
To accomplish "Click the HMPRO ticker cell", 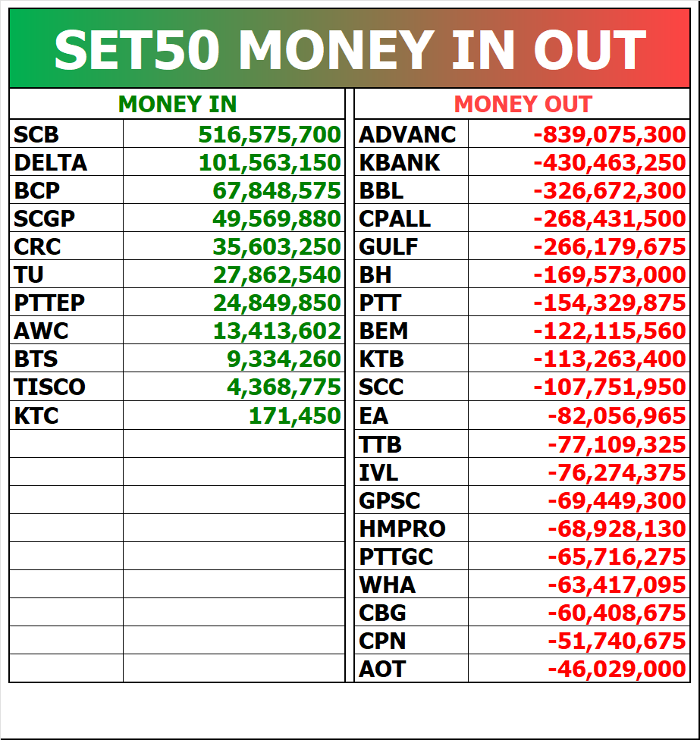I will click(x=411, y=528).
